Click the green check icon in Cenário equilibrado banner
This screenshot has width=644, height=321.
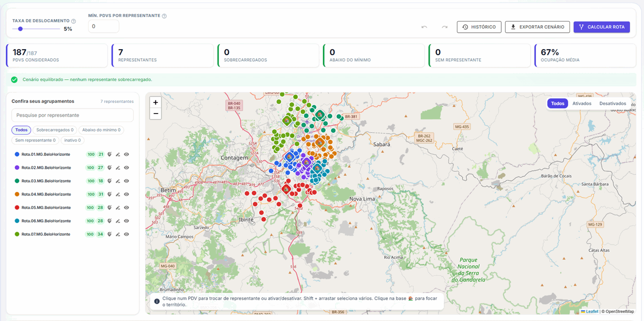pyautogui.click(x=14, y=79)
